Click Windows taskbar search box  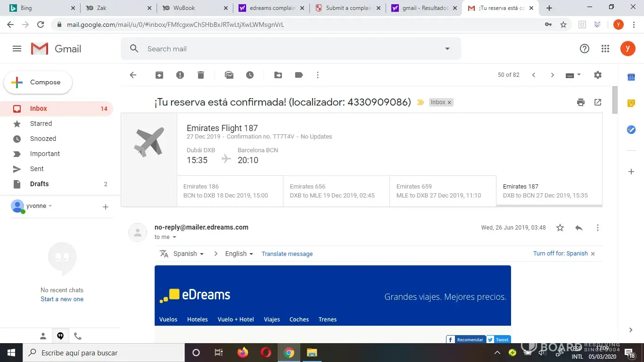click(104, 353)
